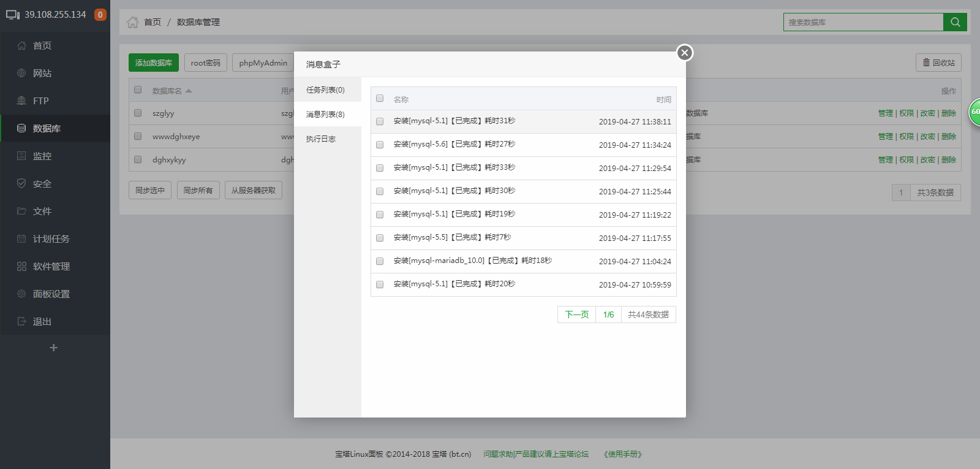Click the 共44条数据 total count
980x469 pixels.
click(x=648, y=315)
